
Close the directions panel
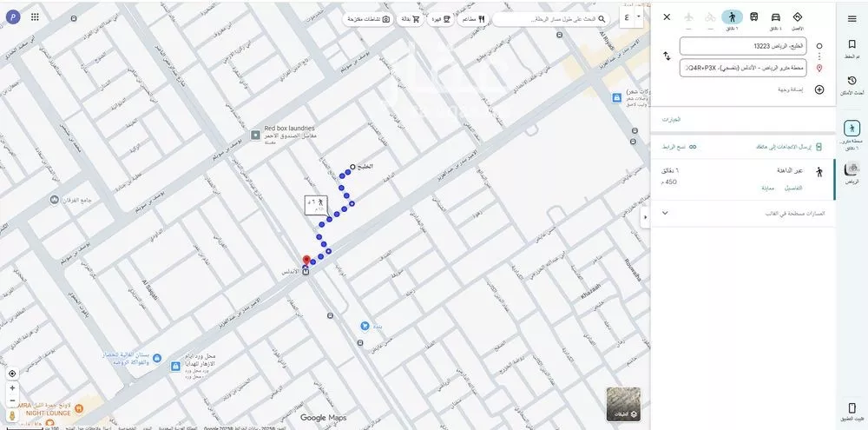(667, 17)
